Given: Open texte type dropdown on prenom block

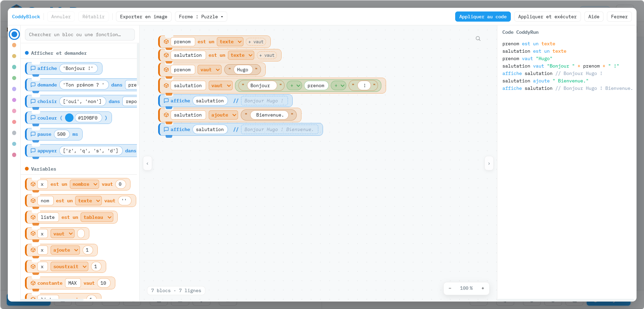Looking at the screenshot, I should click(230, 42).
